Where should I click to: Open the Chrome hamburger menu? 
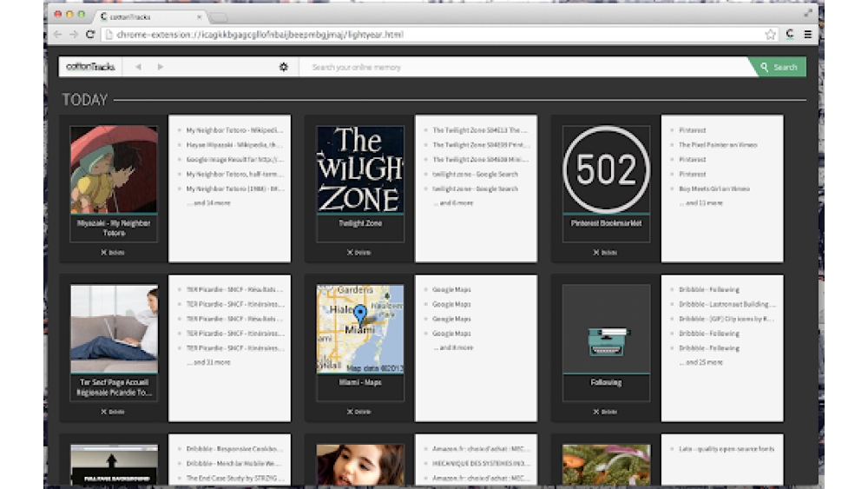coord(808,35)
